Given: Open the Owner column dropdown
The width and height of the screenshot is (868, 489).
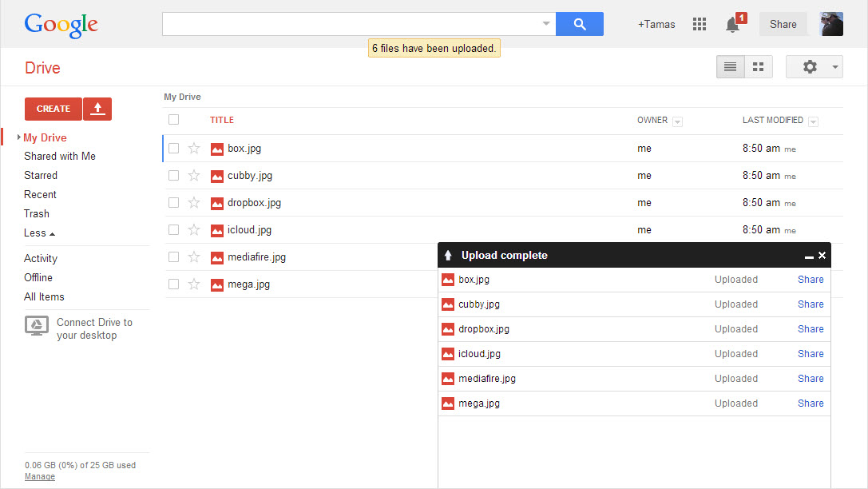Looking at the screenshot, I should (x=677, y=121).
